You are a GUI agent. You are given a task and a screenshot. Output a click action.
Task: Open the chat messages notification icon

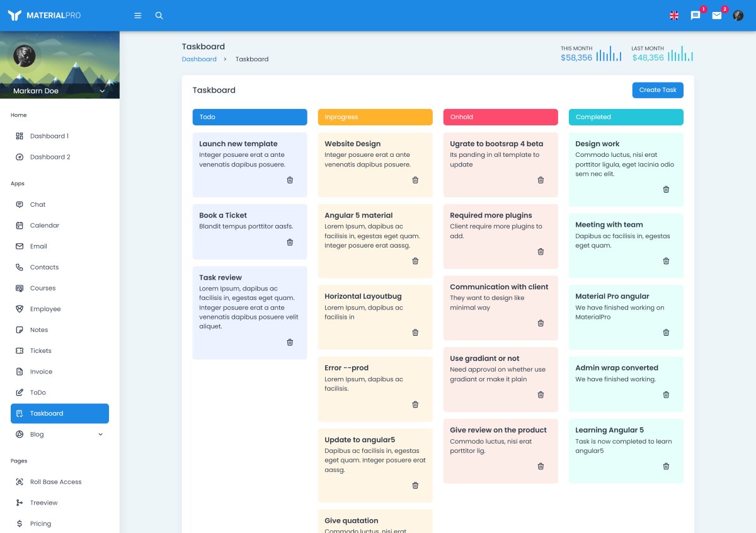[696, 16]
